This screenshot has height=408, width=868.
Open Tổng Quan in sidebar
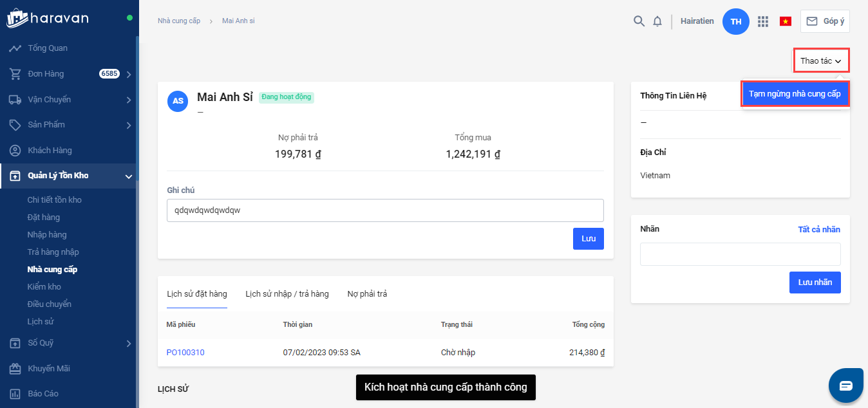(48, 48)
